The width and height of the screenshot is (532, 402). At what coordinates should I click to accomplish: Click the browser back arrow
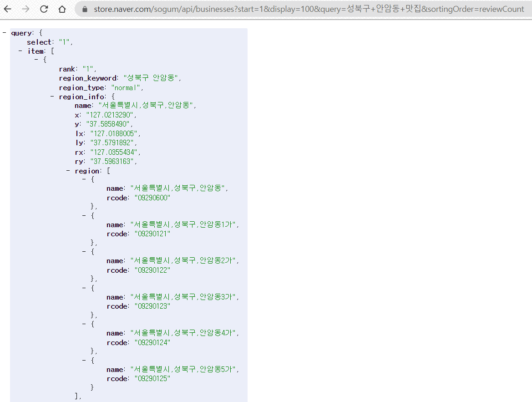[7, 9]
